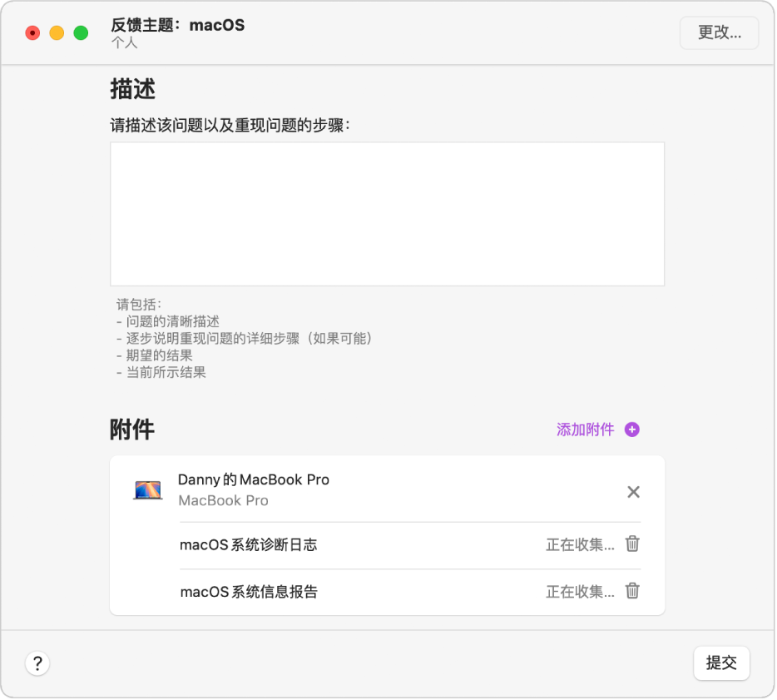Click the 个人 subtitle under the title

[124, 42]
